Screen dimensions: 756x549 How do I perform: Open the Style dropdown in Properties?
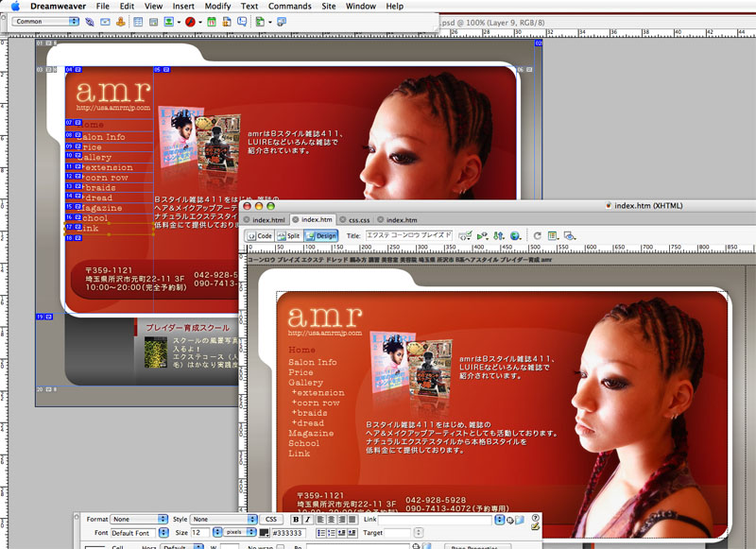[x=224, y=519]
